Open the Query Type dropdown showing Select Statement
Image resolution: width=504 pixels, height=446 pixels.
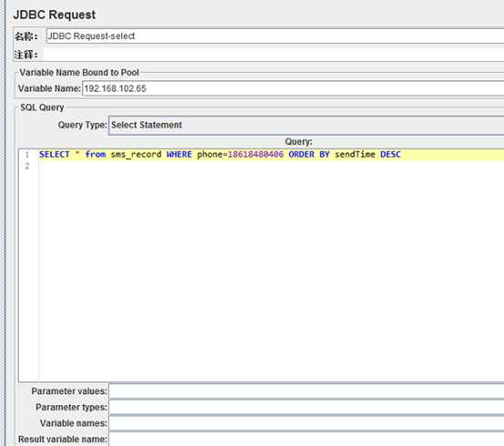coord(307,126)
